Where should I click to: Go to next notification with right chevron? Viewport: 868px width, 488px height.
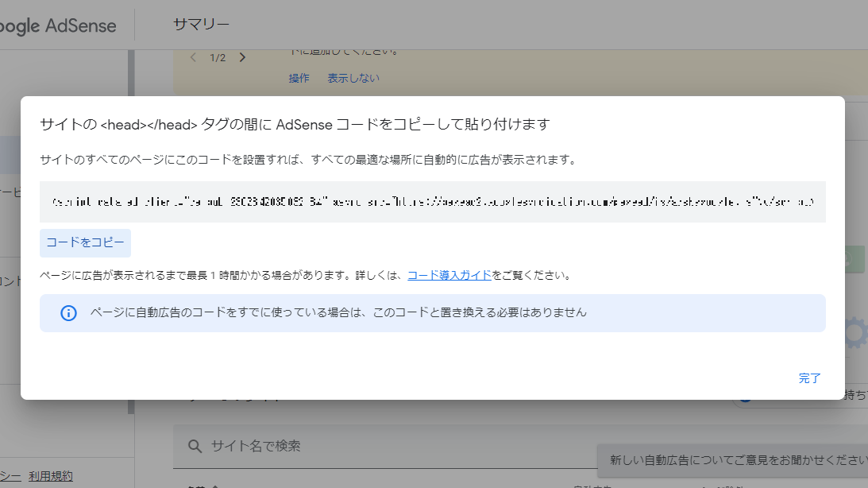(x=242, y=57)
